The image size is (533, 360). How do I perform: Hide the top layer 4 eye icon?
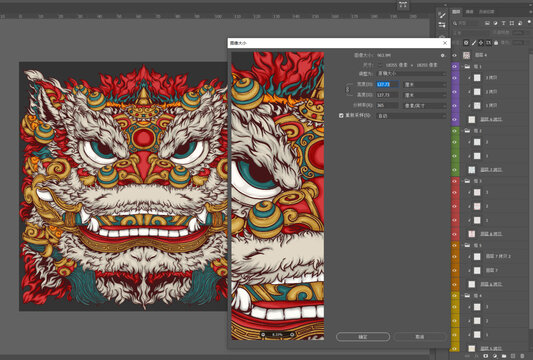point(455,55)
